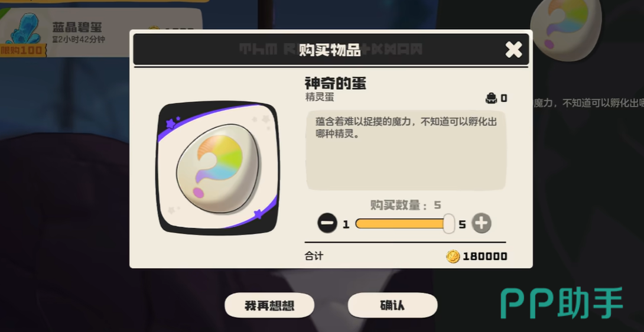Image resolution: width=644 pixels, height=332 pixels.
Task: Click the mysterious egg item image
Action: [218, 168]
